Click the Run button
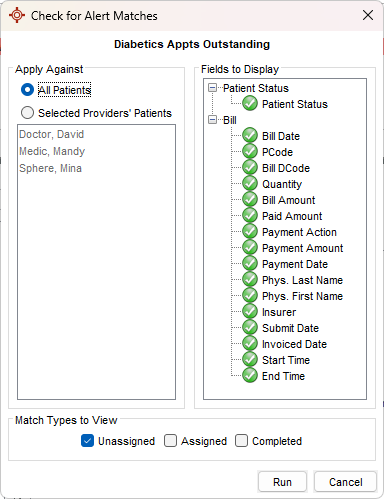The width and height of the screenshot is (384, 499). (282, 482)
